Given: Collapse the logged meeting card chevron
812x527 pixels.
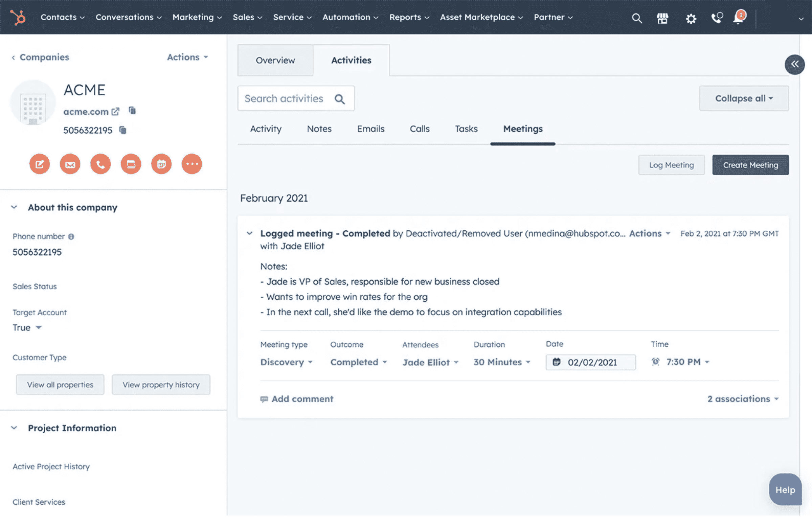Looking at the screenshot, I should tap(249, 233).
